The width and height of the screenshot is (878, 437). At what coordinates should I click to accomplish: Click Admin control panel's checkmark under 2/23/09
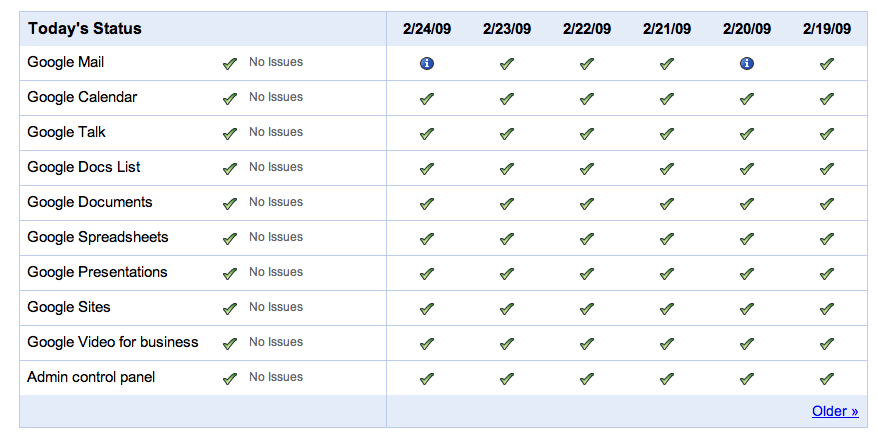click(507, 379)
